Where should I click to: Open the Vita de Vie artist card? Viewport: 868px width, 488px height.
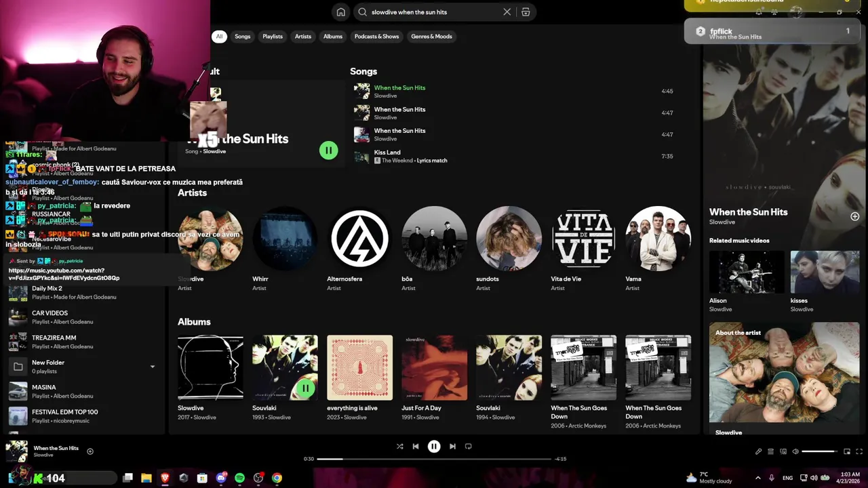click(583, 249)
